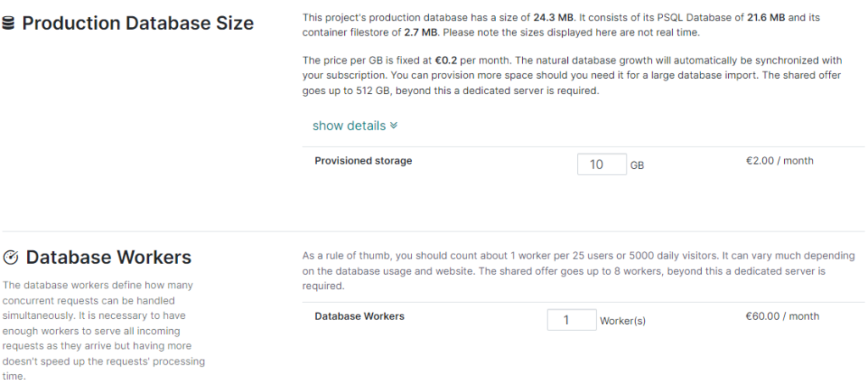This screenshot has height=385, width=868.
Task: Click the gauge icon beside Database Workers
Action: pos(11,258)
